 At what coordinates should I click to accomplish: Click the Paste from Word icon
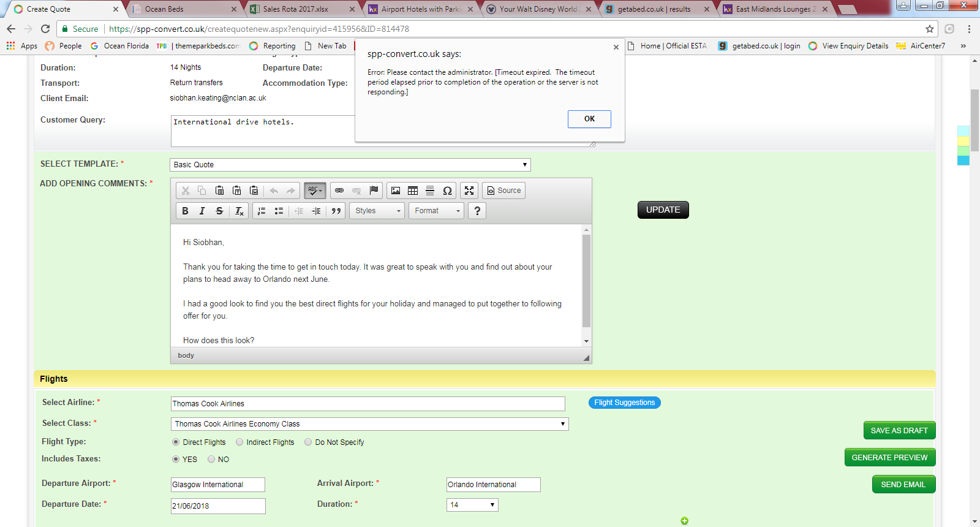pyautogui.click(x=254, y=191)
